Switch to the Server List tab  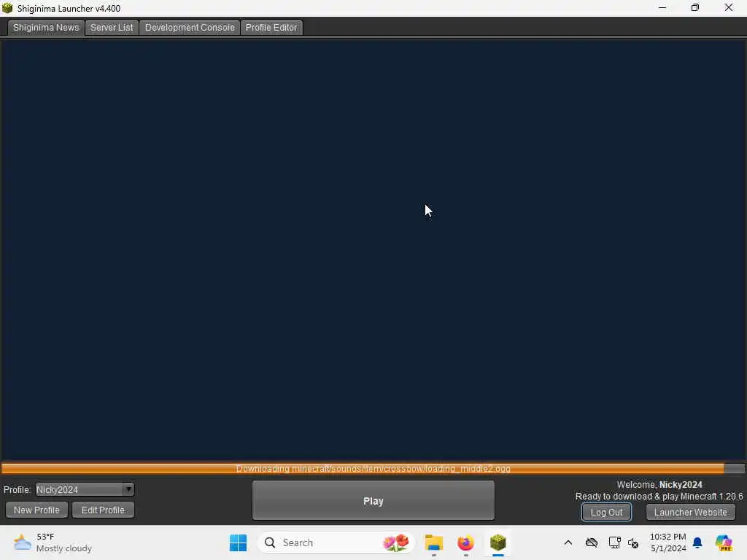click(112, 28)
